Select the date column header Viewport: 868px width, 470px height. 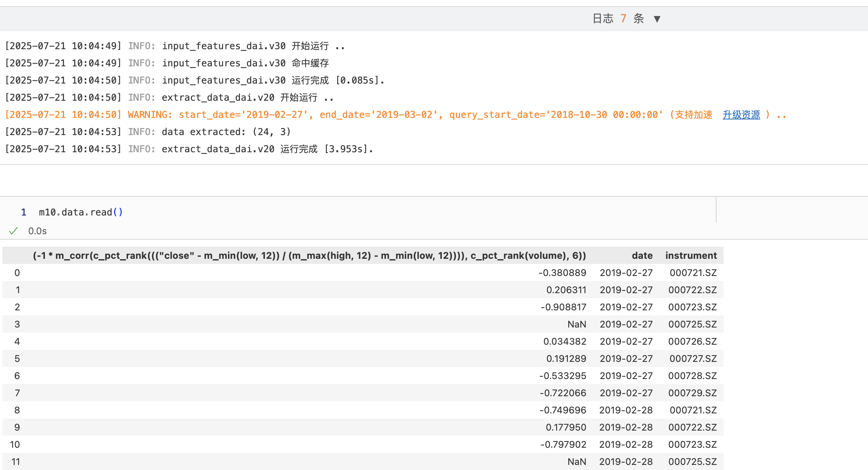coord(642,256)
